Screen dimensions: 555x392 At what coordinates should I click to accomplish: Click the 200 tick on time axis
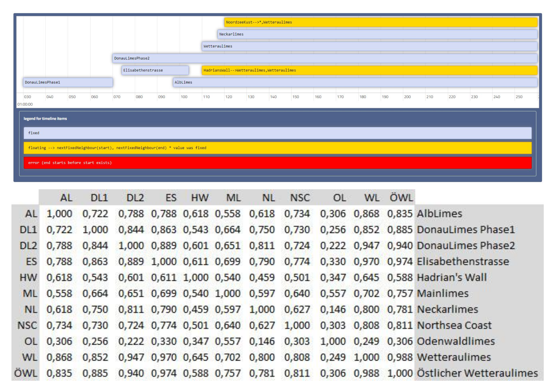[407, 97]
